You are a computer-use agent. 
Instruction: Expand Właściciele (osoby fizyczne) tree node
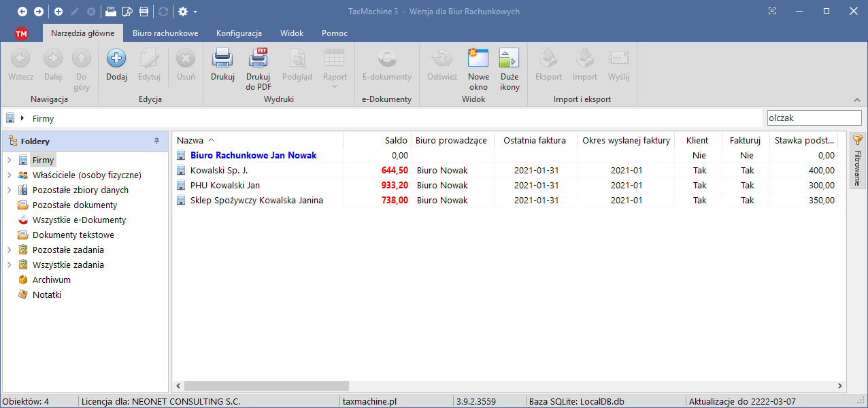point(9,175)
